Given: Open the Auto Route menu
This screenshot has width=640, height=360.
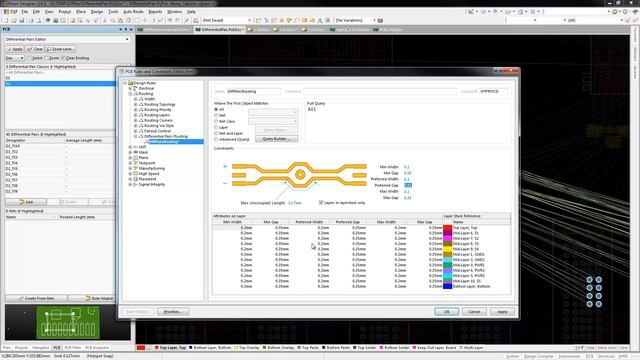Looking at the screenshot, I should (133, 12).
